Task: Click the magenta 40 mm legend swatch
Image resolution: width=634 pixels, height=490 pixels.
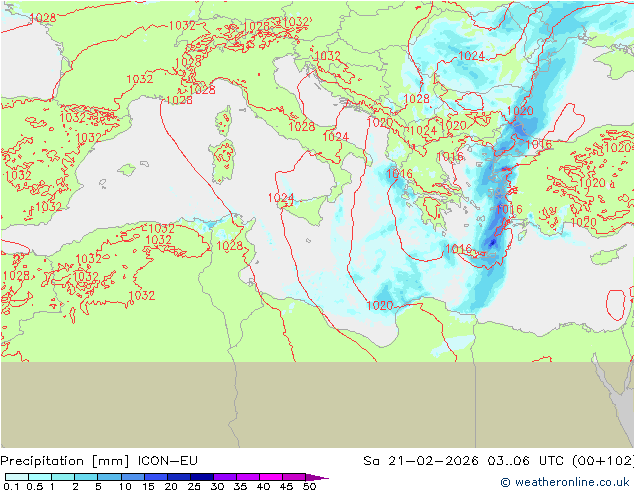Action: pyautogui.click(x=271, y=477)
